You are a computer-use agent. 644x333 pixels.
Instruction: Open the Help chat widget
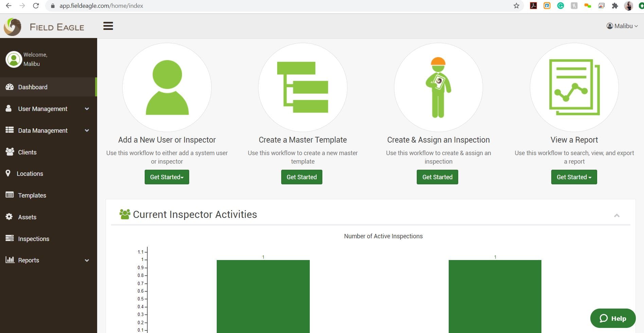tap(613, 318)
